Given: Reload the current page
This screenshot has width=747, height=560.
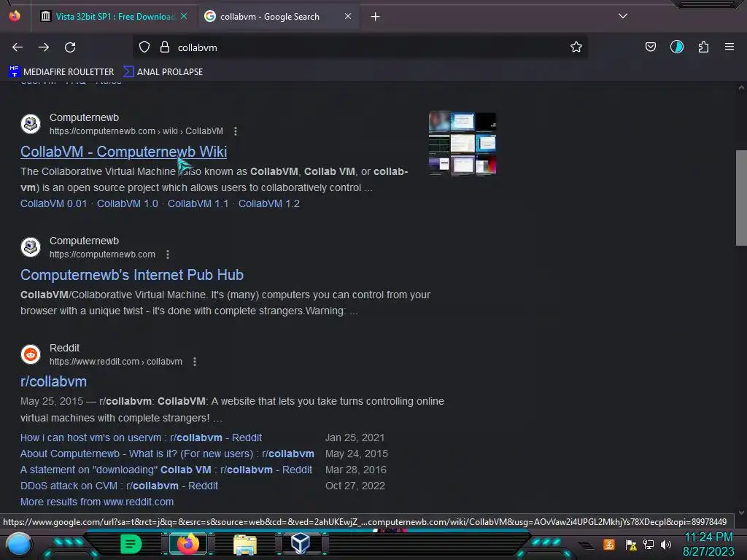Looking at the screenshot, I should pyautogui.click(x=70, y=47).
